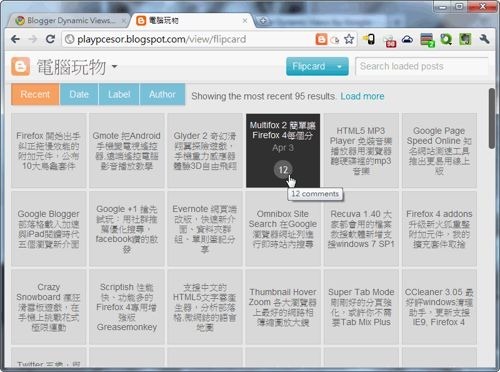Open the flipped Multifox 2 post card
Image resolution: width=500 pixels, height=372 pixels.
tap(283, 151)
